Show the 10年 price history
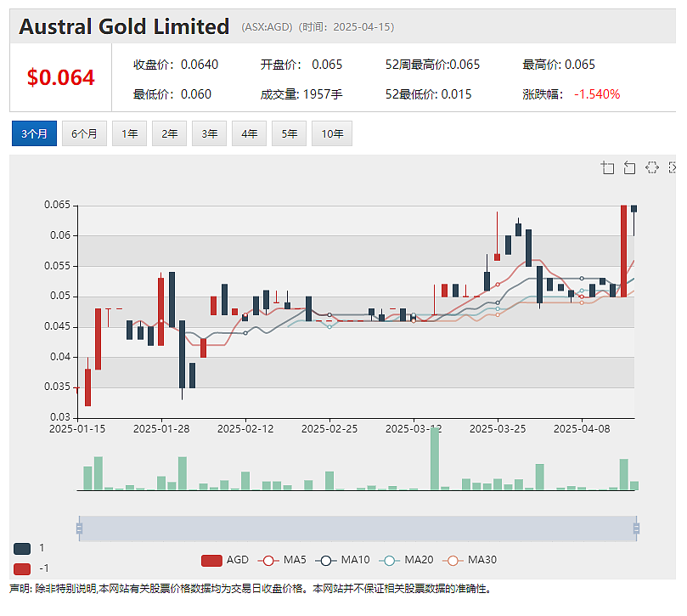This screenshot has width=687, height=616. pyautogui.click(x=332, y=133)
